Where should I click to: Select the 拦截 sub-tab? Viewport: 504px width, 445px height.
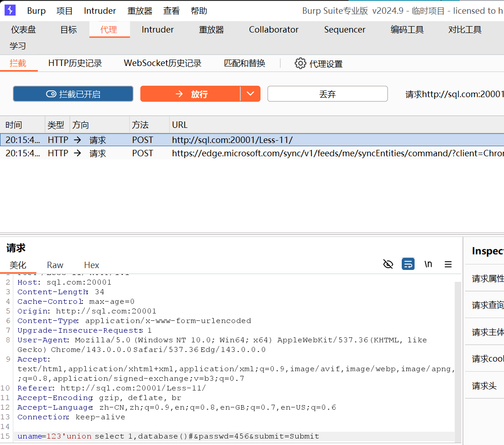(18, 63)
